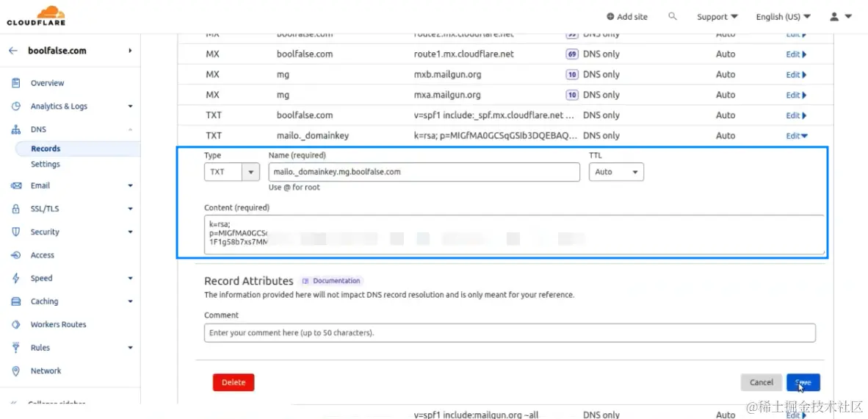Click the Analytics & Logs clock icon
Image resolution: width=868 pixels, height=419 pixels.
(16, 107)
